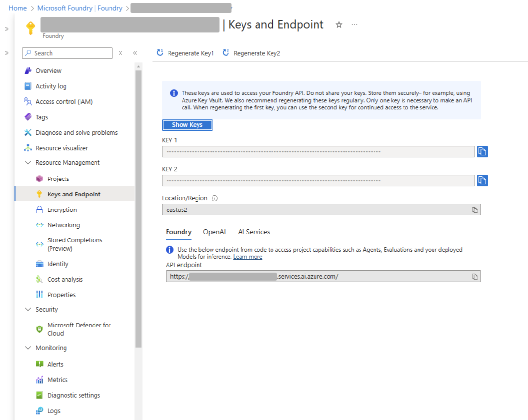Click the Metrics text in sidebar
This screenshot has height=420, width=528.
[57, 380]
